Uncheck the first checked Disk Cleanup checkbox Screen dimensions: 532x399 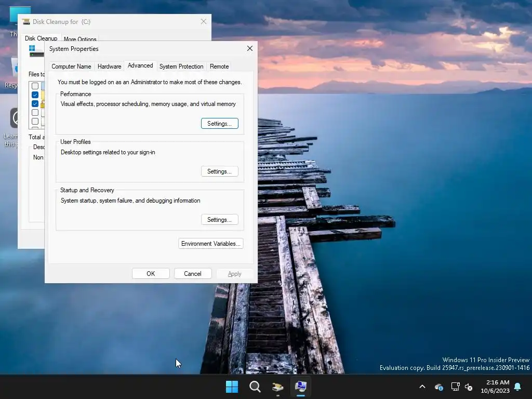(x=35, y=95)
